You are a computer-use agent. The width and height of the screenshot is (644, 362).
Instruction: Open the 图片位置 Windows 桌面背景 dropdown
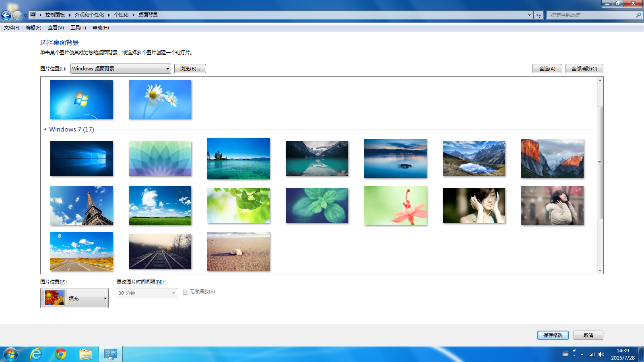click(121, 69)
